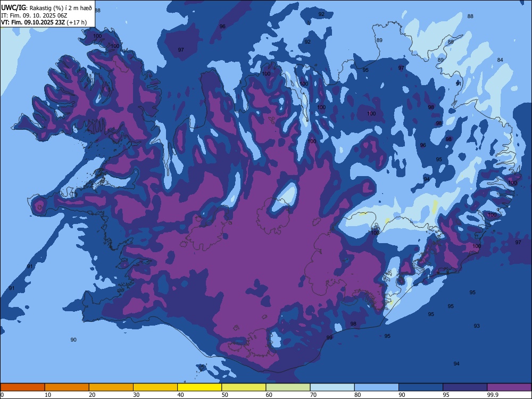The width and height of the screenshot is (532, 399).
Task: Click the dark blue 90–95 legend segment
Action: tap(421, 387)
